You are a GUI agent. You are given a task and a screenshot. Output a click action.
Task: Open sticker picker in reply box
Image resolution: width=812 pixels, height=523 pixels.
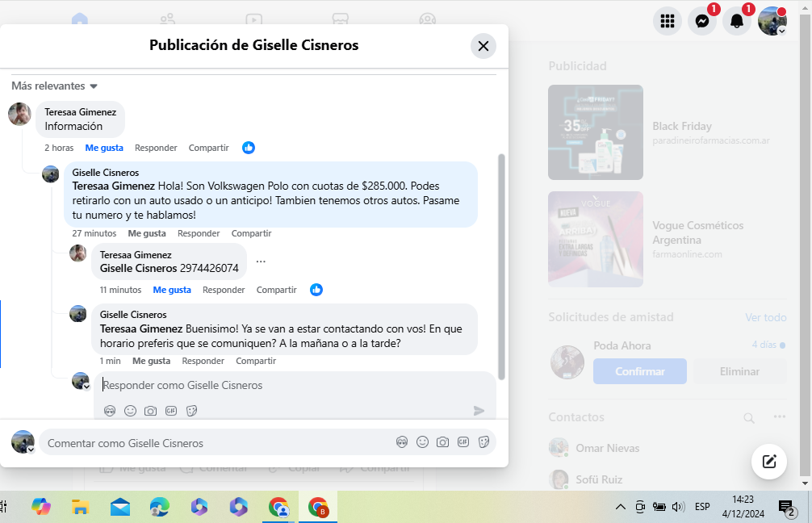point(191,411)
